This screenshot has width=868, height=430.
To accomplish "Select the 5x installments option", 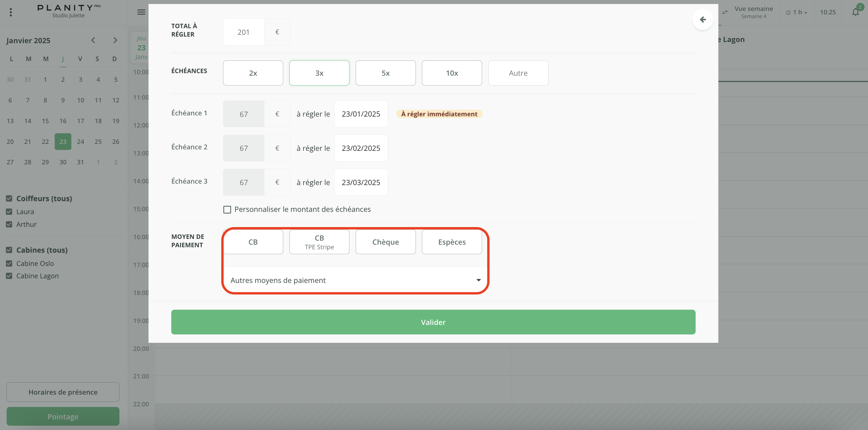I will click(x=385, y=73).
